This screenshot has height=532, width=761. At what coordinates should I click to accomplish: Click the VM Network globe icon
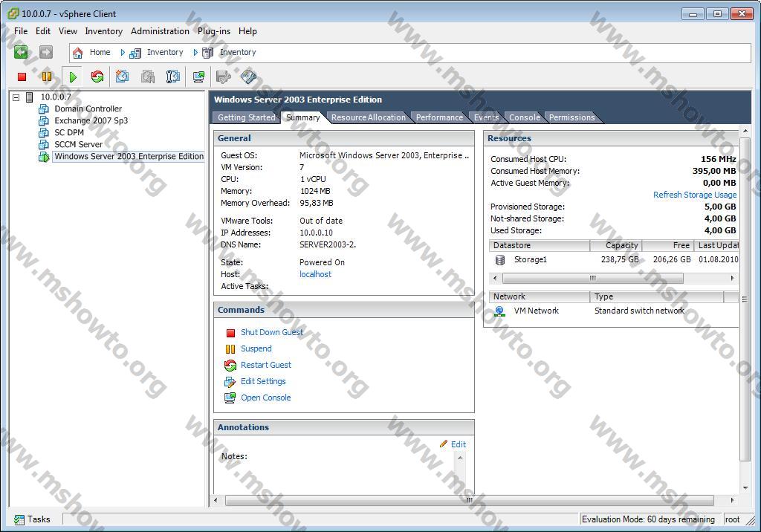coord(499,311)
